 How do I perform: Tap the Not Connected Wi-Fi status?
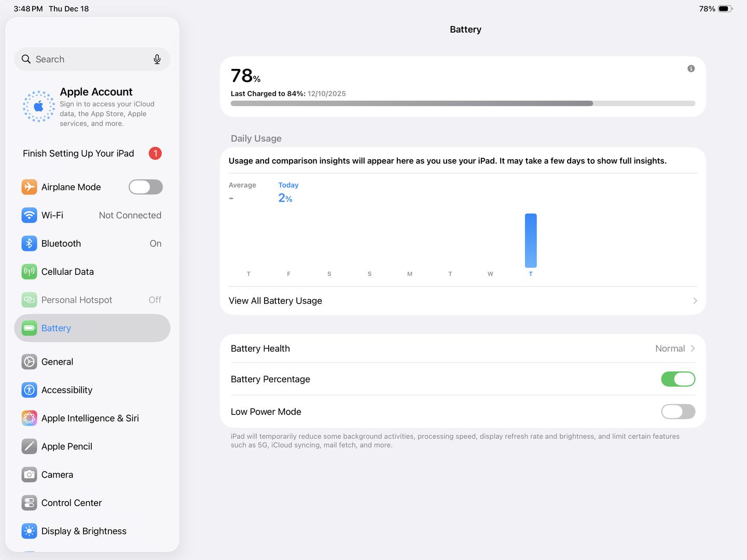[130, 215]
